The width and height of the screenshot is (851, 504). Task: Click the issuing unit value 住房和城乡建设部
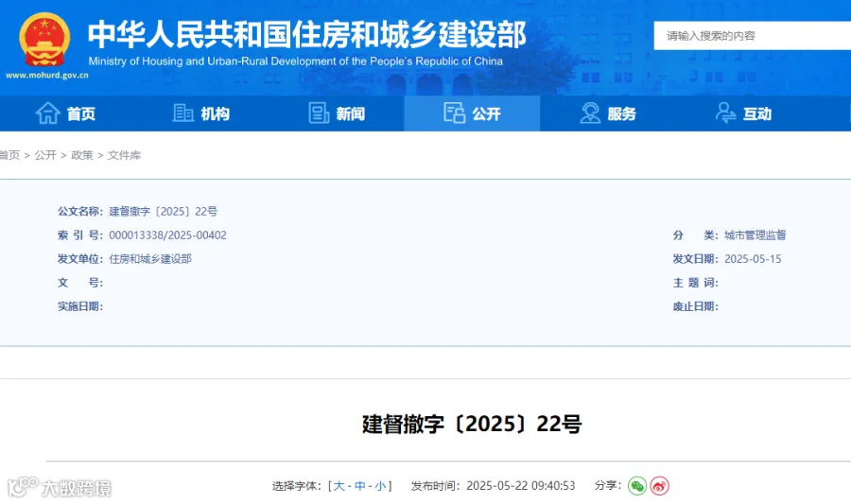coord(150,259)
